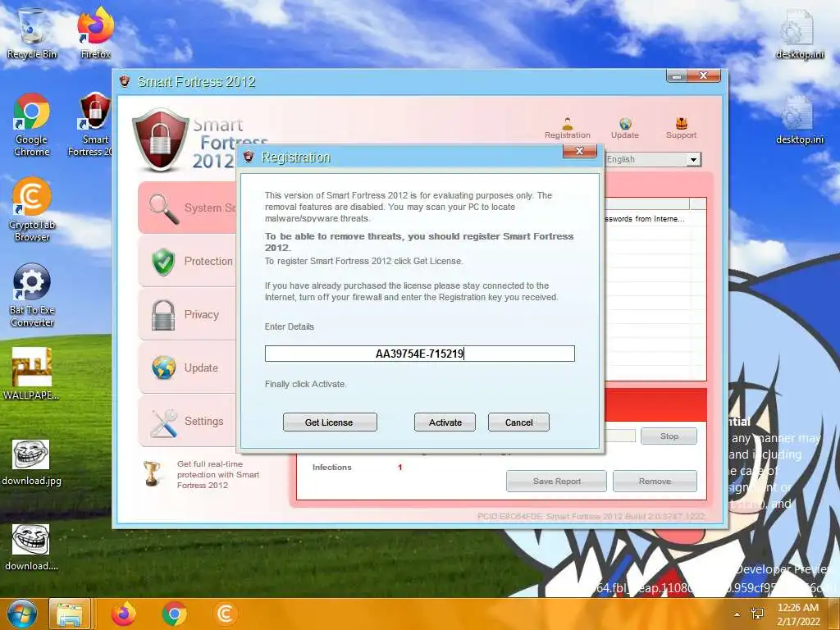Image resolution: width=840 pixels, height=630 pixels.
Task: Open the System Scan magnifier tab
Action: [188, 208]
